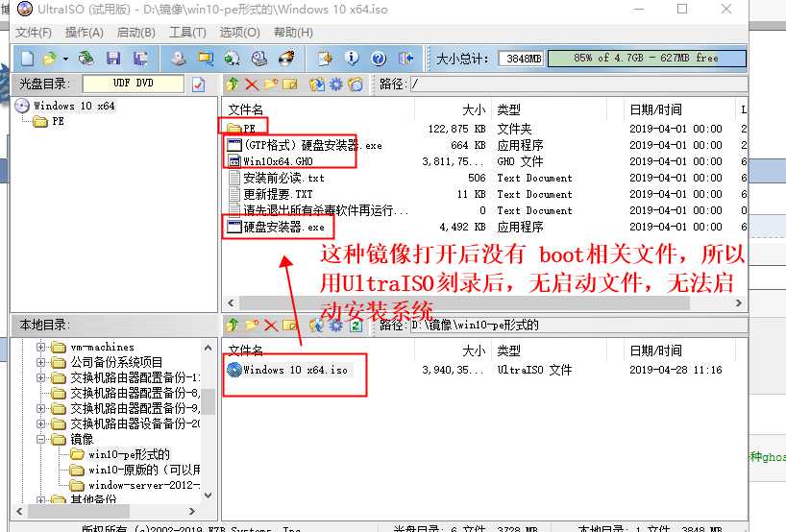Viewport: 786px width, 532px height.
Task: Sort local pane by 类型 column header
Action: click(509, 351)
